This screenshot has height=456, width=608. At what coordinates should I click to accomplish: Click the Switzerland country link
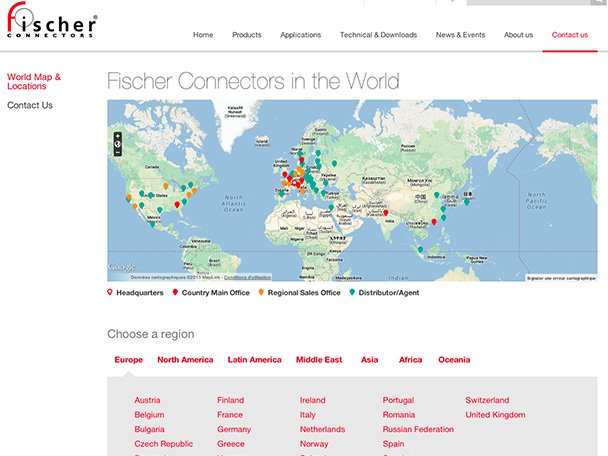click(487, 400)
